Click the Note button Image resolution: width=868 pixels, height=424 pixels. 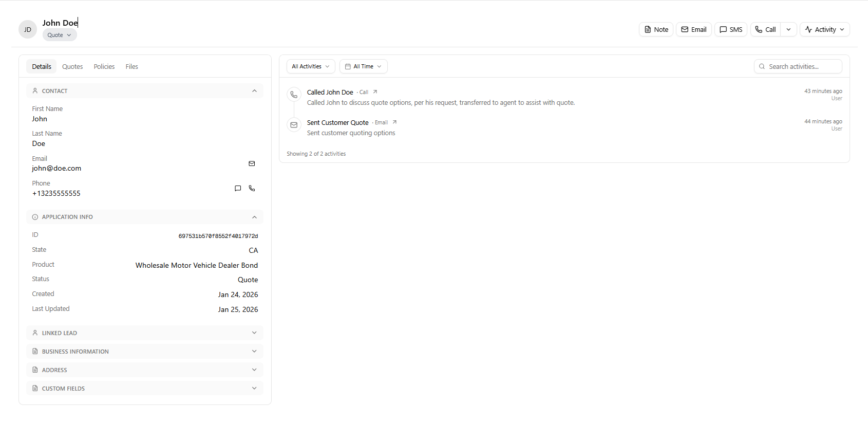point(656,29)
